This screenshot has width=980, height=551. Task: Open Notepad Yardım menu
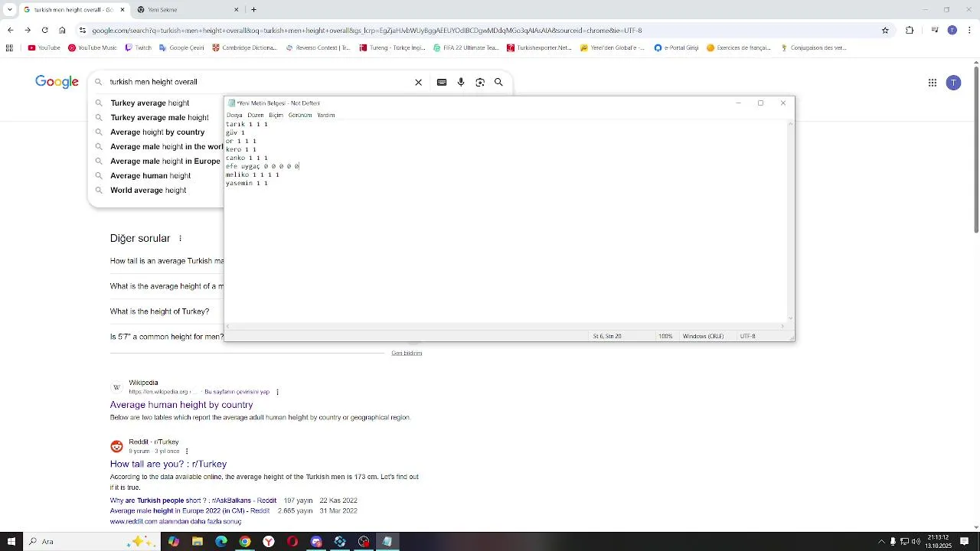click(326, 115)
